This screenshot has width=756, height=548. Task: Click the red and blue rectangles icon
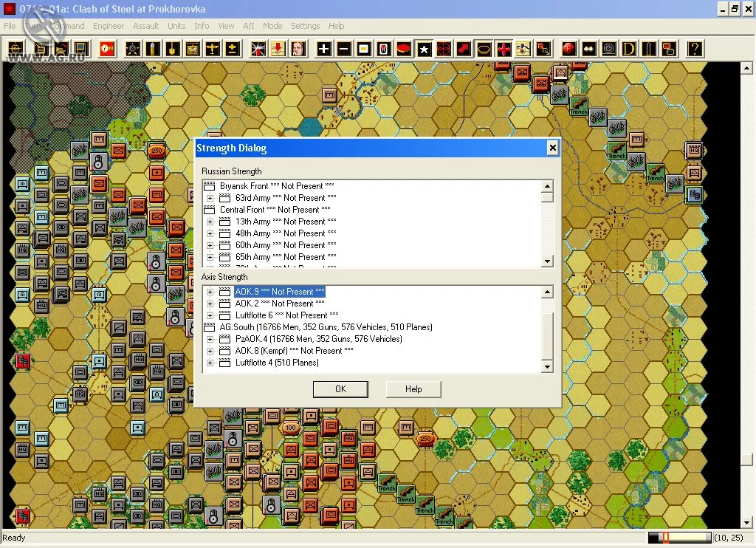(669, 49)
